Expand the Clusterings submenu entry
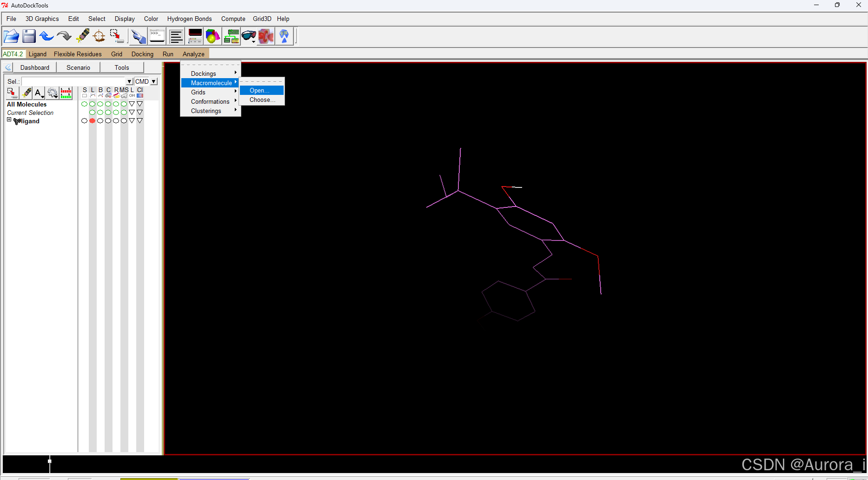 (x=210, y=111)
